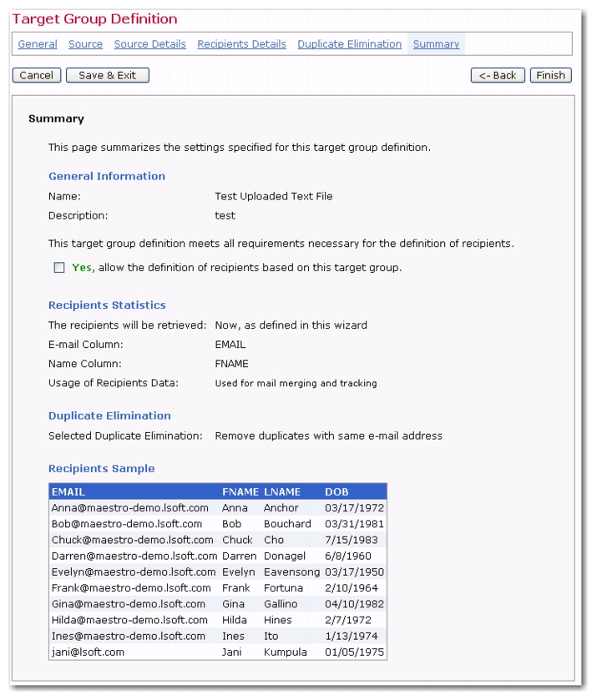Select Hilda@maestro-demo.lsoft.com email cell
This screenshot has width=597, height=700.
coord(129,621)
